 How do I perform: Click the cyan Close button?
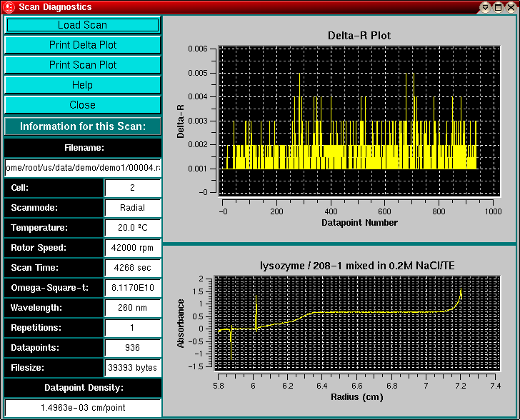coord(82,105)
